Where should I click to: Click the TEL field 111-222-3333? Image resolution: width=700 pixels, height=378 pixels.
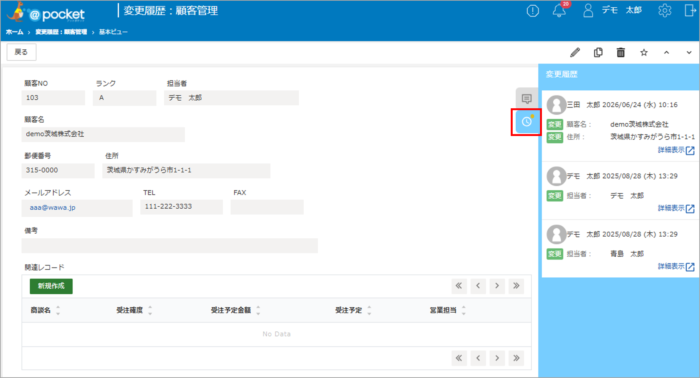(x=182, y=207)
